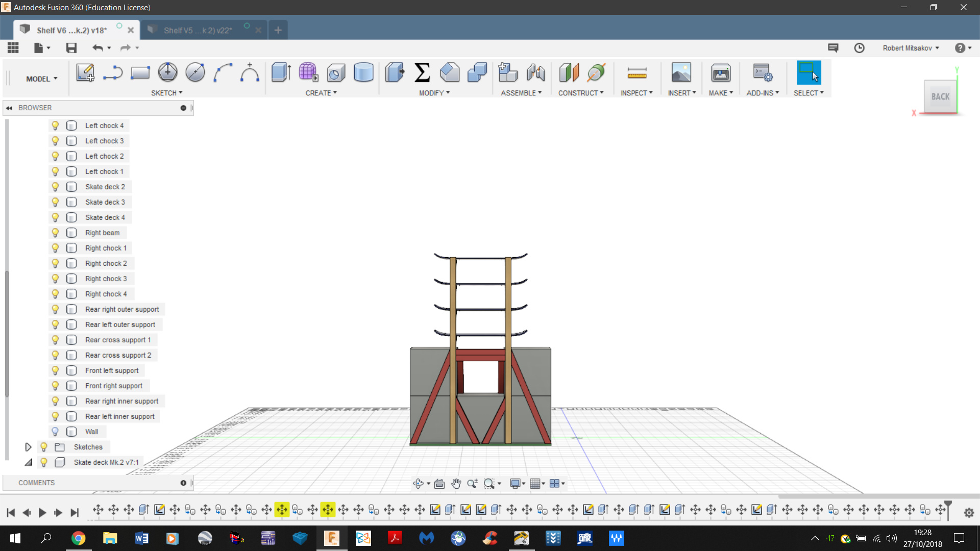Jump to timeline beginning
Image resolution: width=980 pixels, height=551 pixels.
[11, 513]
